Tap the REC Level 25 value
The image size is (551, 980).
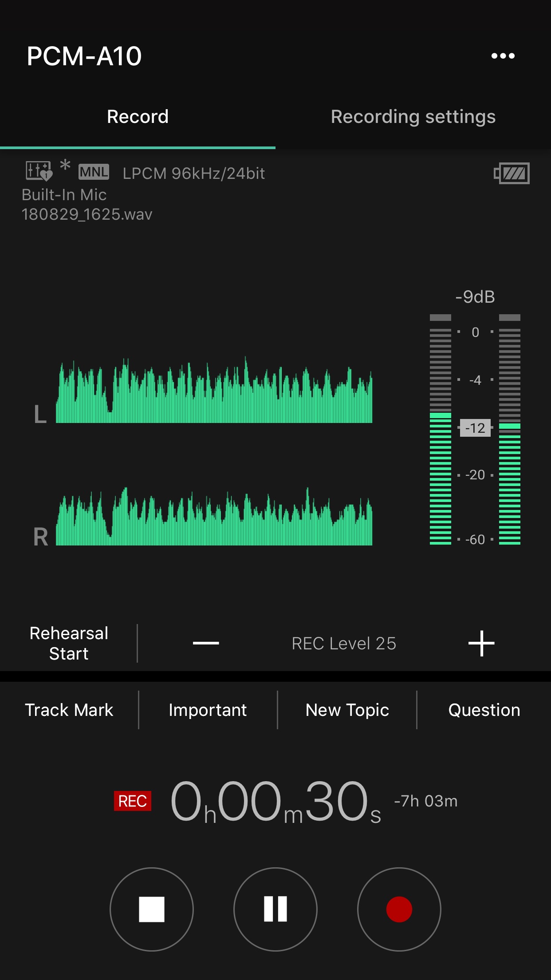pyautogui.click(x=344, y=644)
